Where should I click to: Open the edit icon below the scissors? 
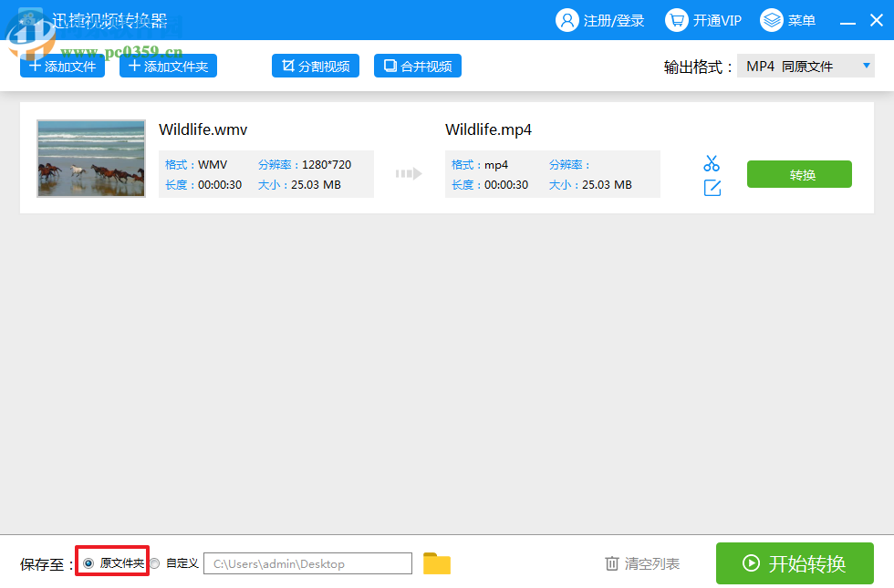(x=712, y=186)
